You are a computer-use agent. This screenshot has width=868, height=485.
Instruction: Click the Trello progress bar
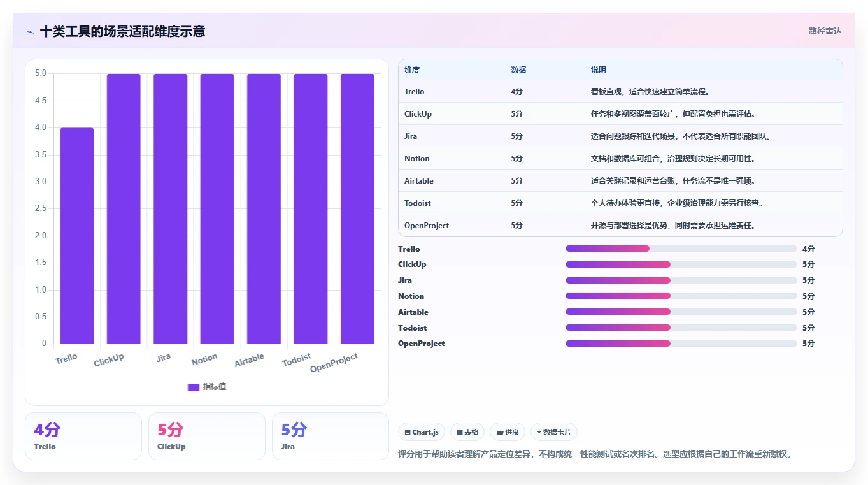(x=681, y=249)
